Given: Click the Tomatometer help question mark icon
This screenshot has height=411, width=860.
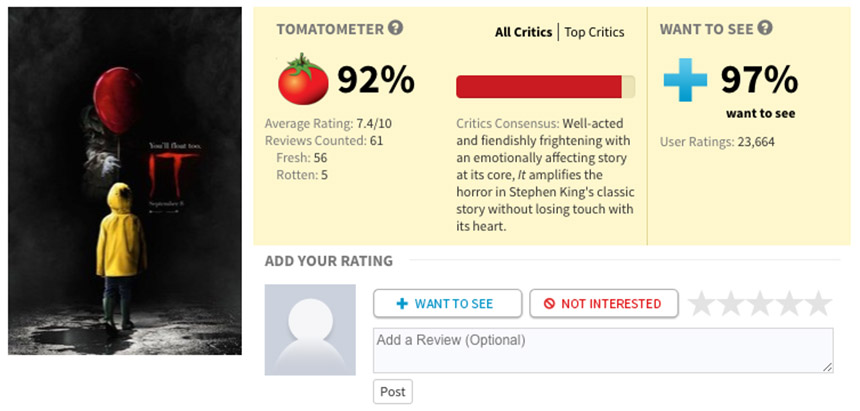Looking at the screenshot, I should click(396, 28).
